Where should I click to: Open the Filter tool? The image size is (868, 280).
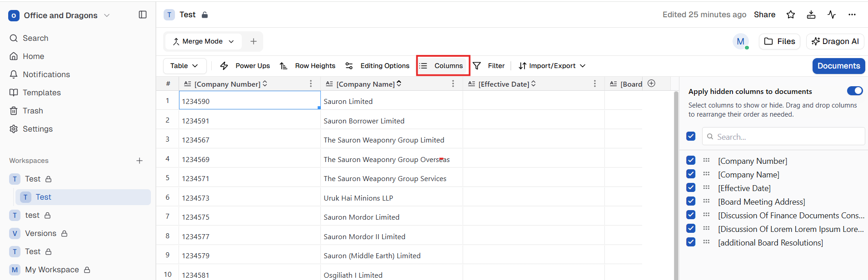[x=489, y=66]
